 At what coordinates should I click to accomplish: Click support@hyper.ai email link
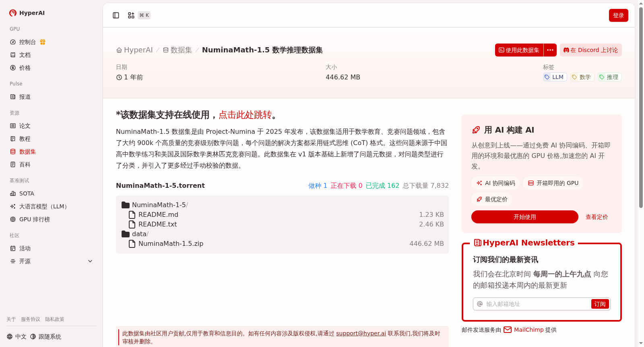pyautogui.click(x=361, y=333)
